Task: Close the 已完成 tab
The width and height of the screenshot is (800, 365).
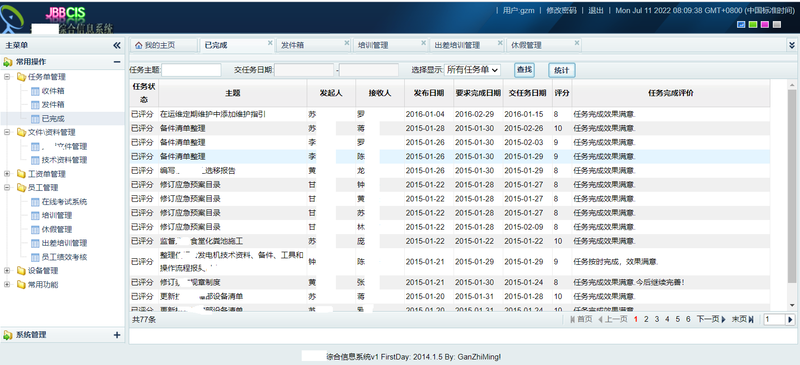Action: click(270, 43)
